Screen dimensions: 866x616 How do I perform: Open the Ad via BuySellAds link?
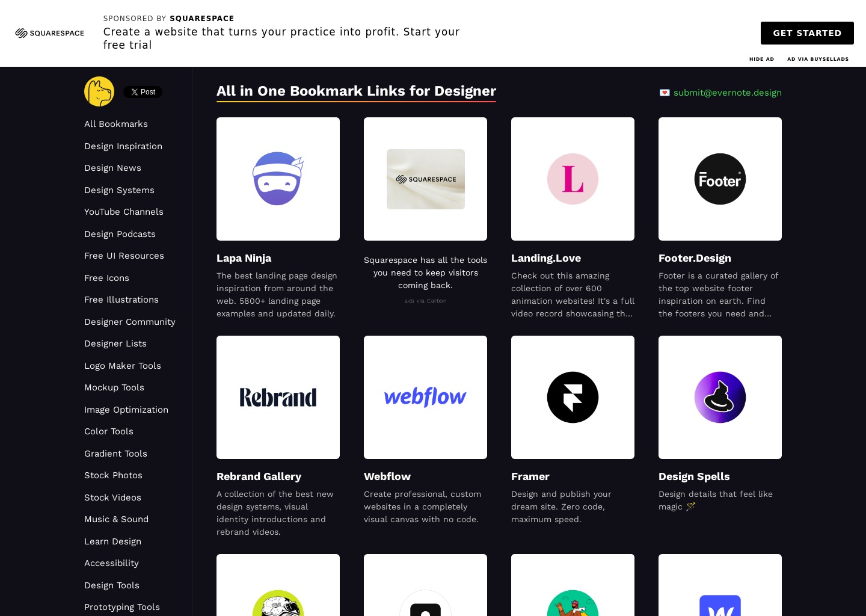pos(818,59)
